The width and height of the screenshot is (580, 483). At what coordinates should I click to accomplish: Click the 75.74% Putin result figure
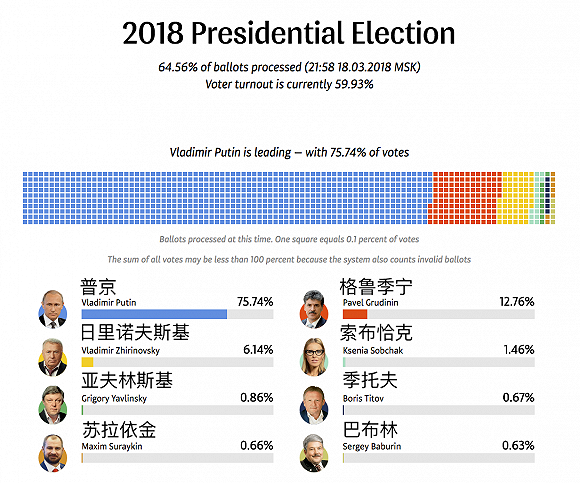pos(255,302)
